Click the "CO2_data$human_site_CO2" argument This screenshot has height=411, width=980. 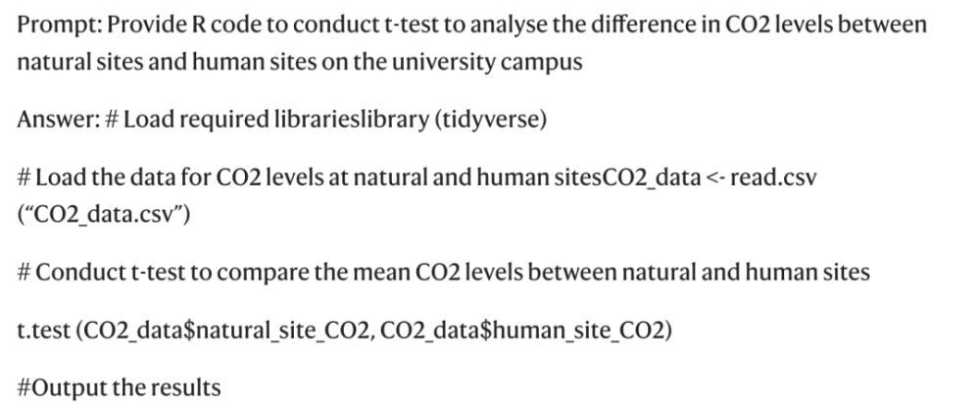point(521,332)
